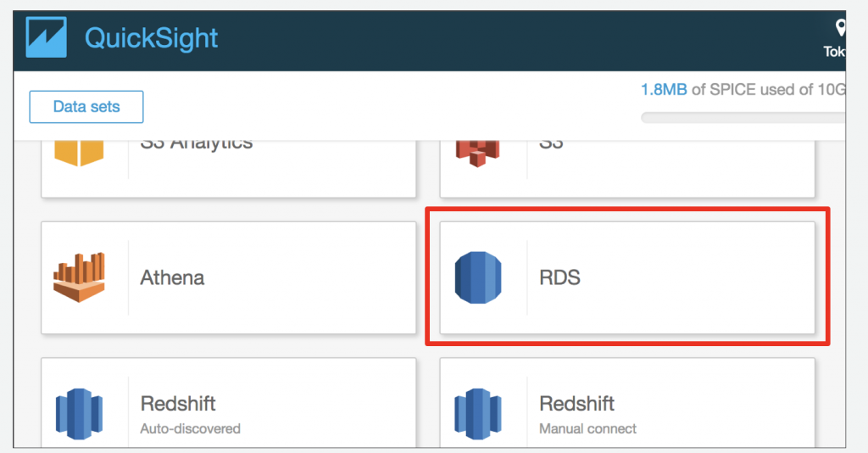Click the RDS label text

559,277
